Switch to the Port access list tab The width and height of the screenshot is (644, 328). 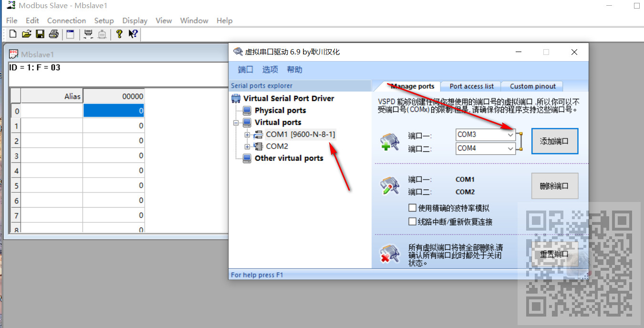pos(471,86)
